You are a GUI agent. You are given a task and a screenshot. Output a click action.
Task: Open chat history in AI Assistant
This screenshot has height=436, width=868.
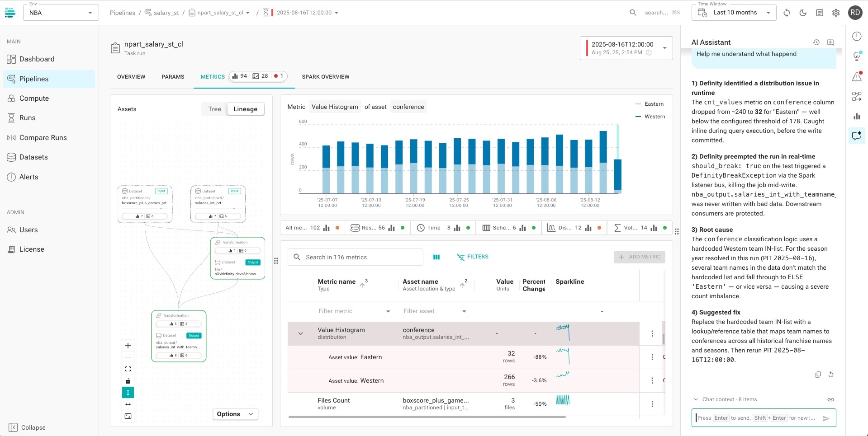[816, 42]
